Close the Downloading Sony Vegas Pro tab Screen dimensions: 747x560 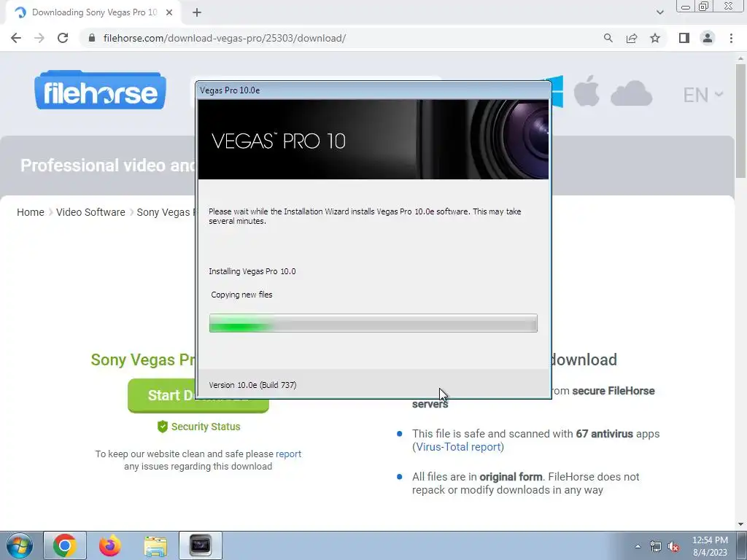[x=169, y=12]
